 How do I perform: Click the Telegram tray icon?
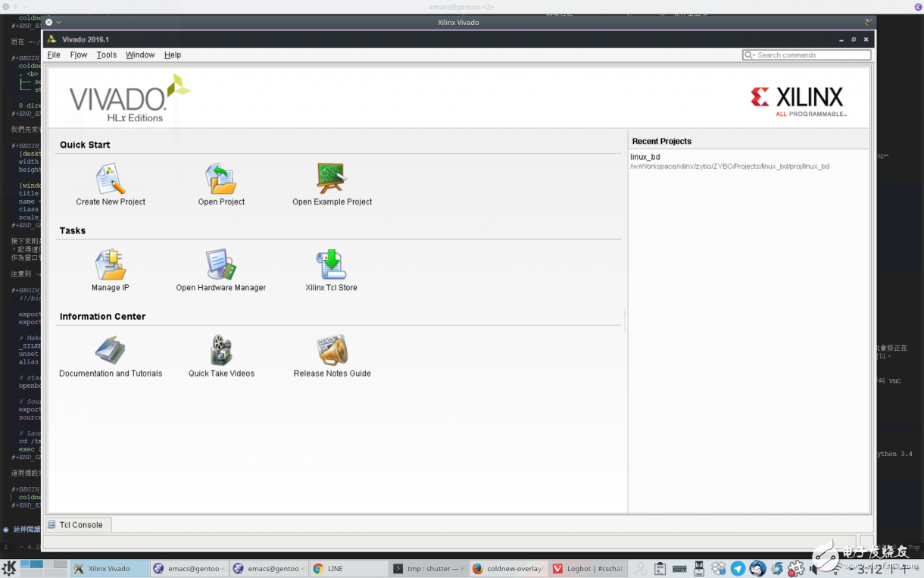(738, 569)
